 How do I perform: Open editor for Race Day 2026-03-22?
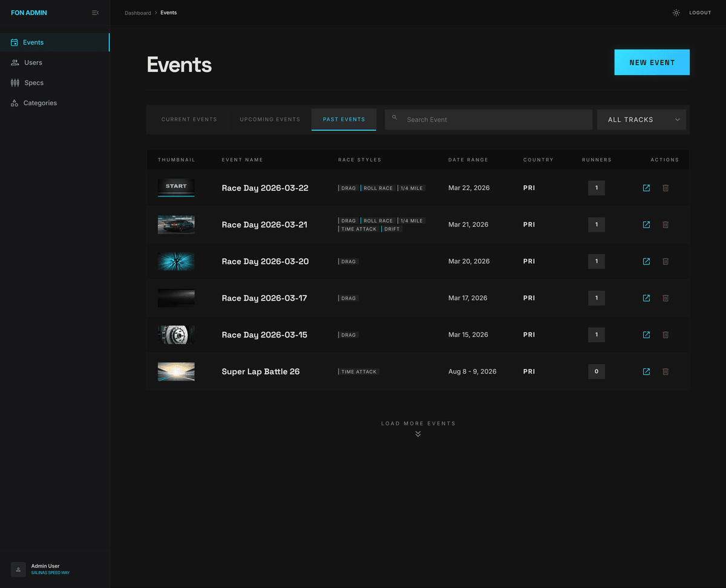coord(646,188)
